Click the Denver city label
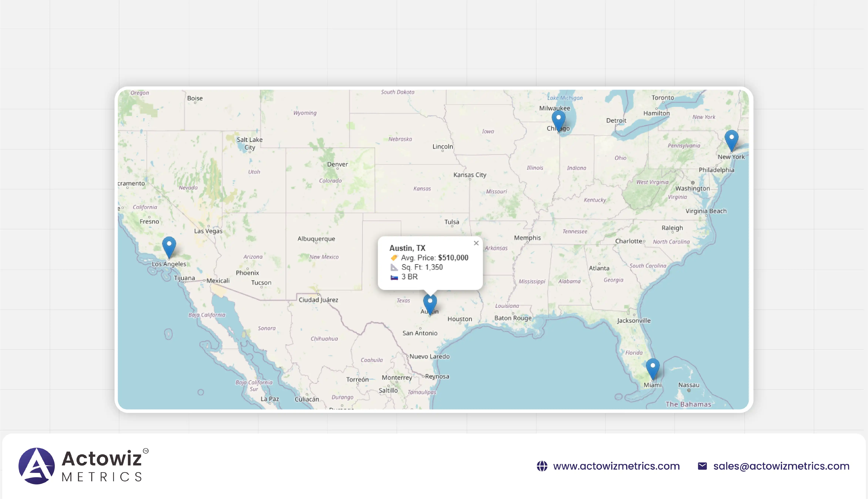This screenshot has height=499, width=868. (x=337, y=164)
